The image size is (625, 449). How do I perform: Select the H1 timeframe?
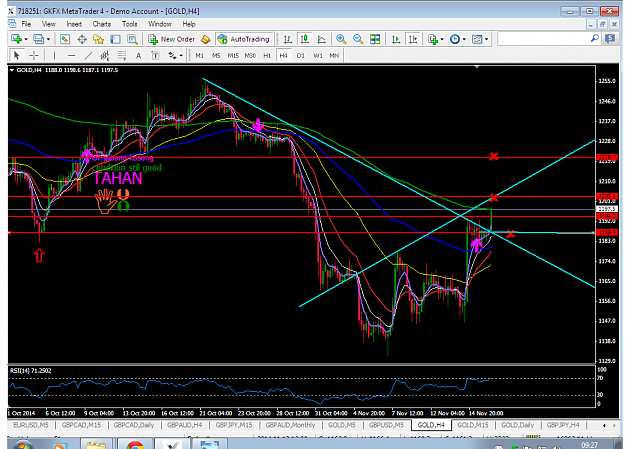point(267,55)
